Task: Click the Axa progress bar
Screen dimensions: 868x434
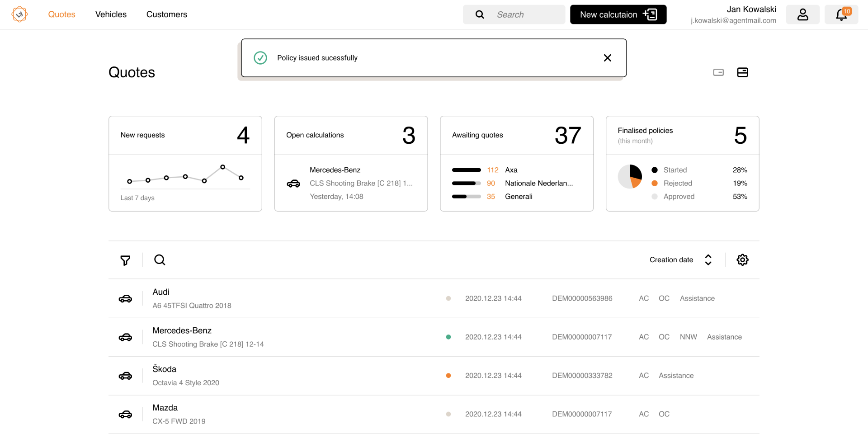Action: (467, 170)
